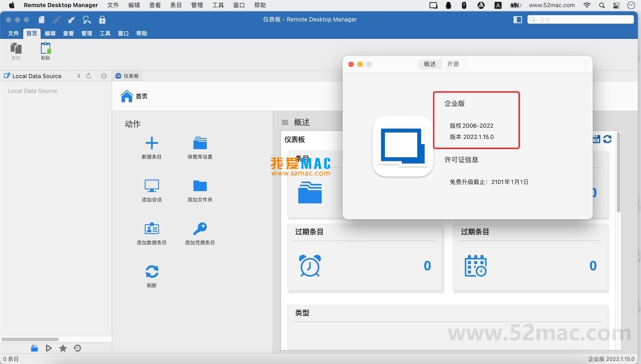Click 添加文件夹 folder button
This screenshot has width=641, height=364.
point(200,186)
